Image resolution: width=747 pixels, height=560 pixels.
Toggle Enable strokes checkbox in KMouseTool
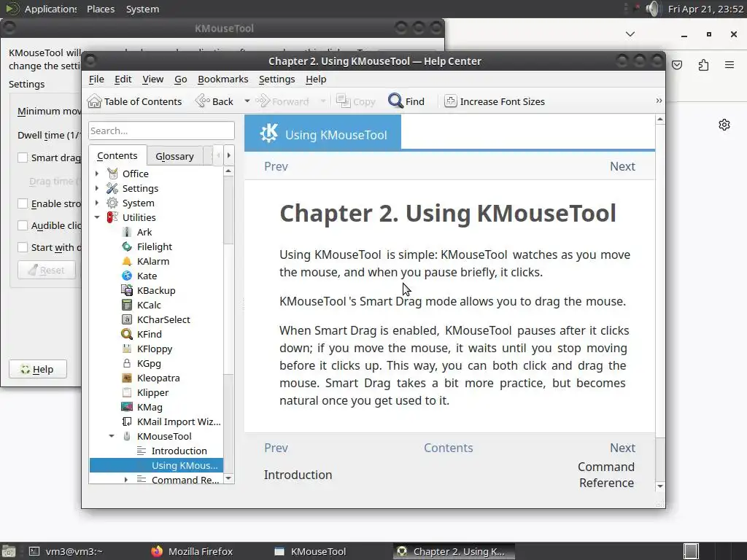tap(23, 204)
